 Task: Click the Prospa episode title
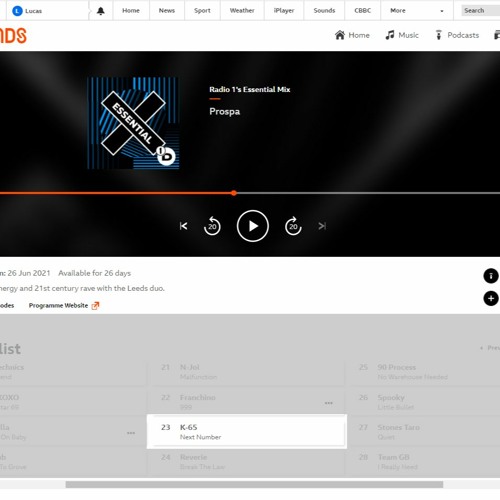224,111
